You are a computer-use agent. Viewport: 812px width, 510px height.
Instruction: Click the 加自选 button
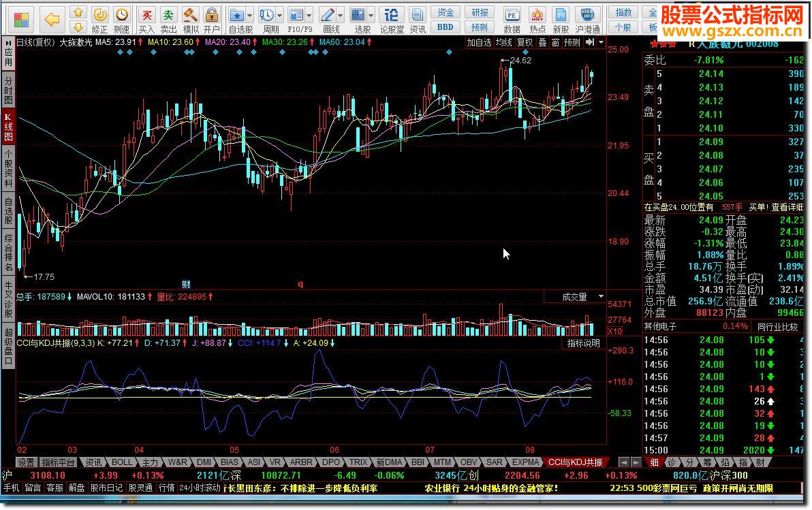(x=479, y=42)
